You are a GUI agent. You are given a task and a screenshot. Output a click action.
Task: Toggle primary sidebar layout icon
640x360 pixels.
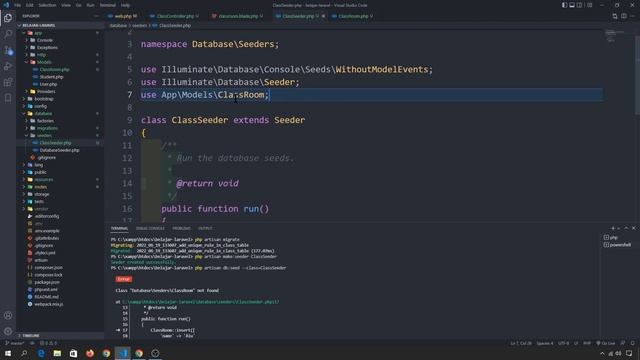[x=564, y=5]
